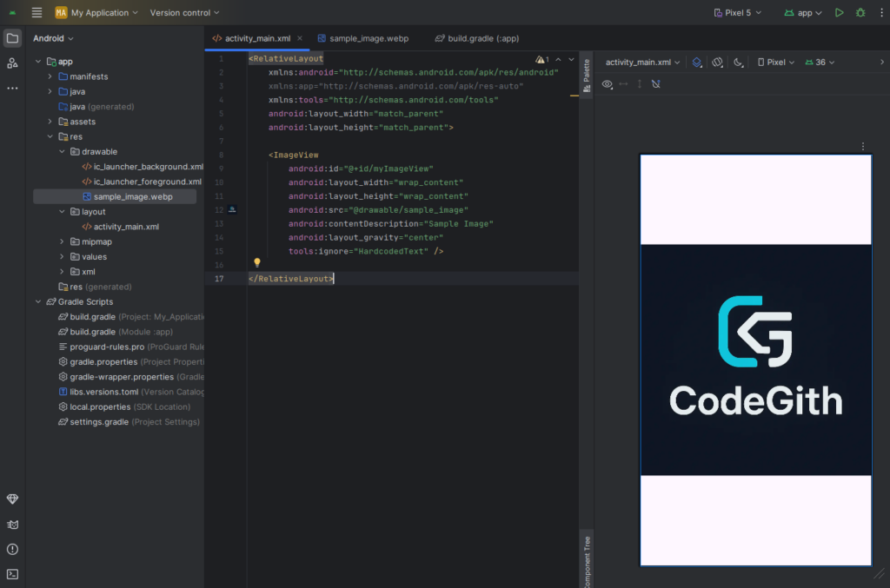
Task: Debug the app with the bug icon
Action: pos(860,12)
